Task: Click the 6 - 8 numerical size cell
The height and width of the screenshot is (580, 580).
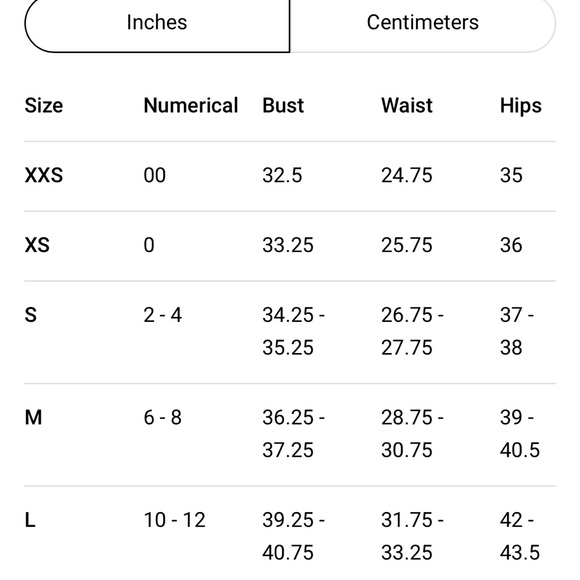Action: (x=163, y=418)
